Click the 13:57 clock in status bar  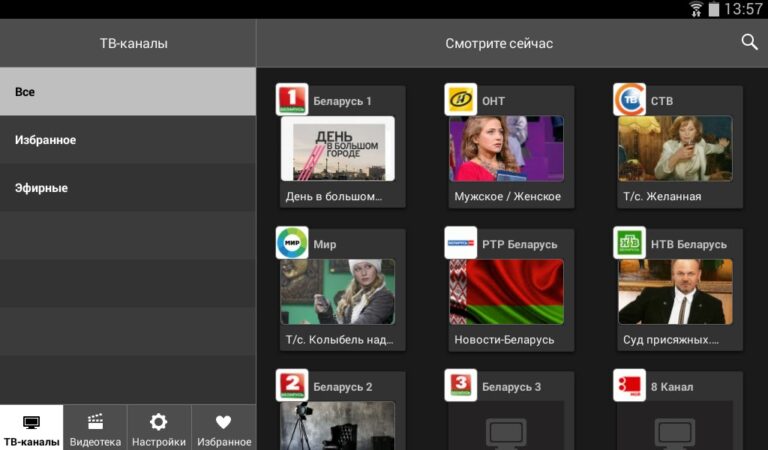click(743, 9)
